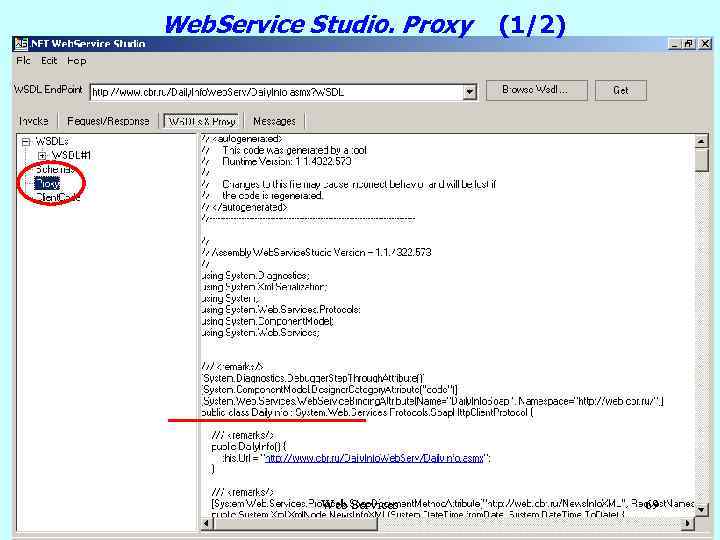
Task: Click the .NET WebService Studio title bar icon
Action: click(x=21, y=44)
